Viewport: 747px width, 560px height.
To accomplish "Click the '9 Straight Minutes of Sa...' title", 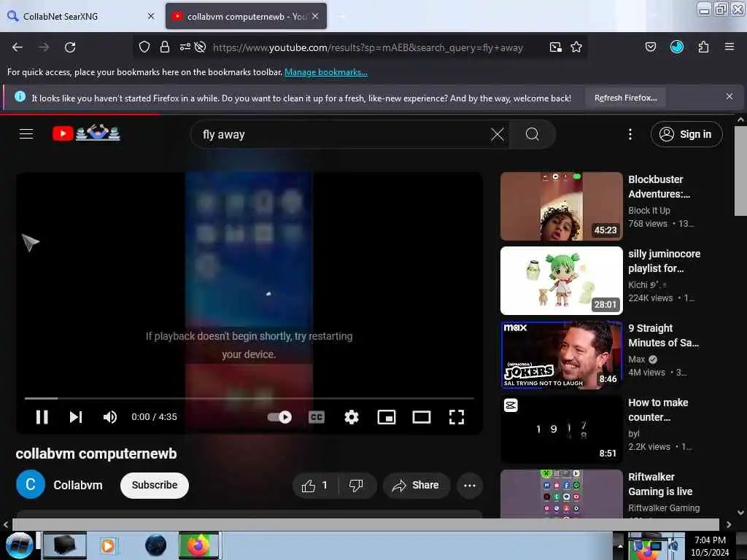I will point(663,335).
